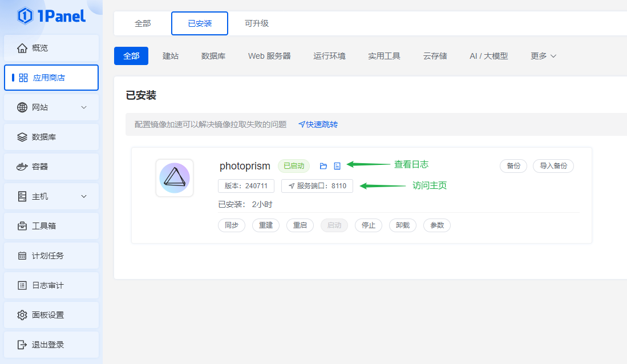The width and height of the screenshot is (627, 364).
Task: Switch to the 全部 top tab
Action: (x=143, y=23)
